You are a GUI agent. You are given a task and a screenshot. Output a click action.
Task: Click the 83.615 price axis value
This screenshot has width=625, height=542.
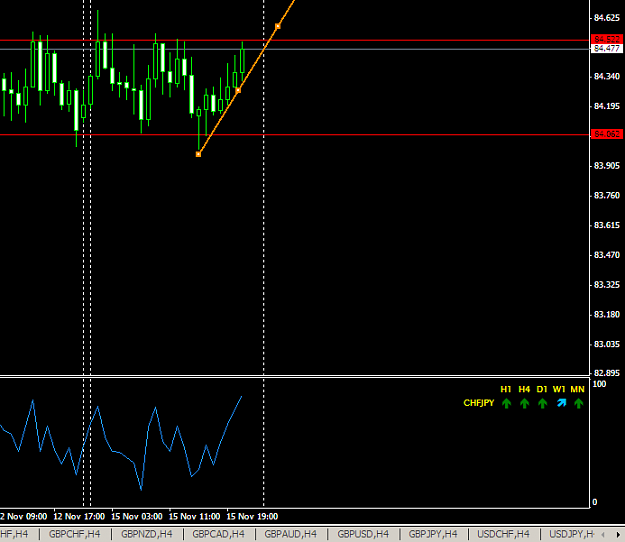[x=607, y=225]
